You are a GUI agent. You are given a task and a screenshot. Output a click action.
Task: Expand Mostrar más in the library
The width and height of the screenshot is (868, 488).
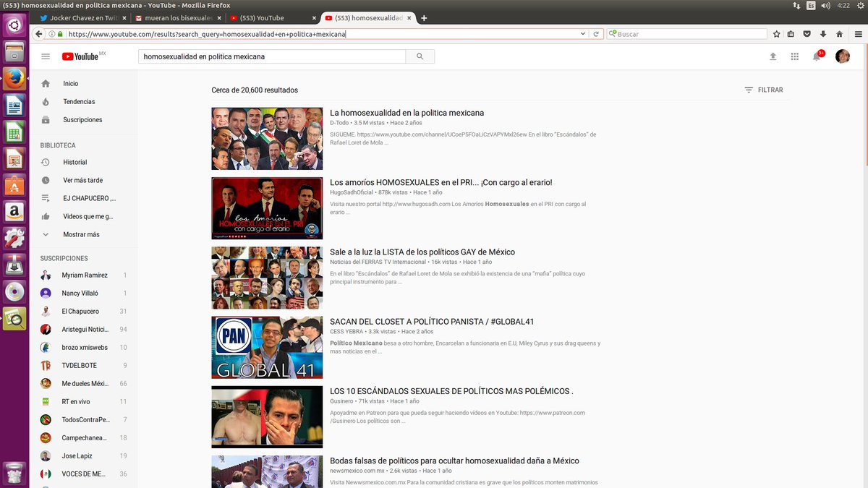pos(81,235)
